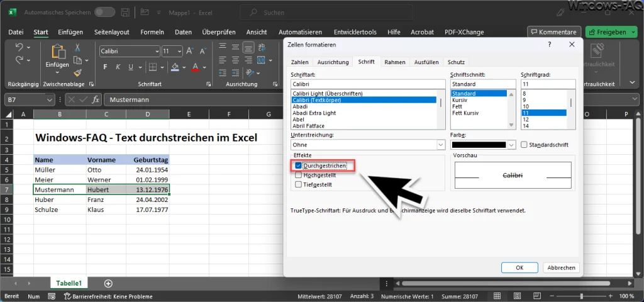Click the align left icon
The image size is (644, 302).
[223, 60]
